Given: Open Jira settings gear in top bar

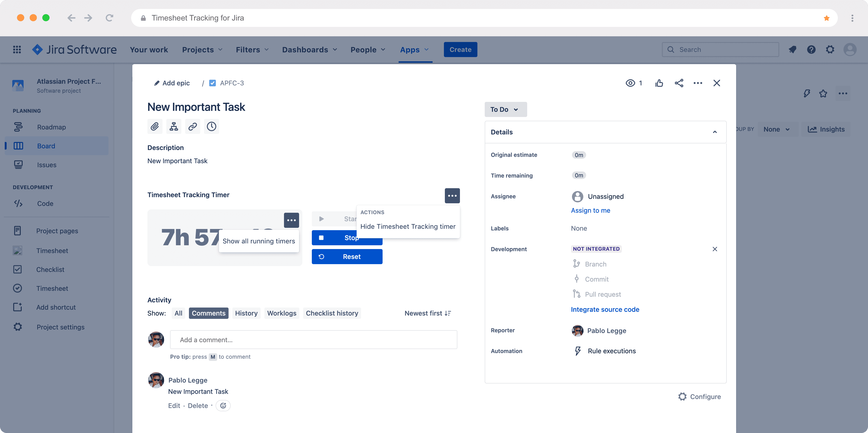Looking at the screenshot, I should coord(830,50).
